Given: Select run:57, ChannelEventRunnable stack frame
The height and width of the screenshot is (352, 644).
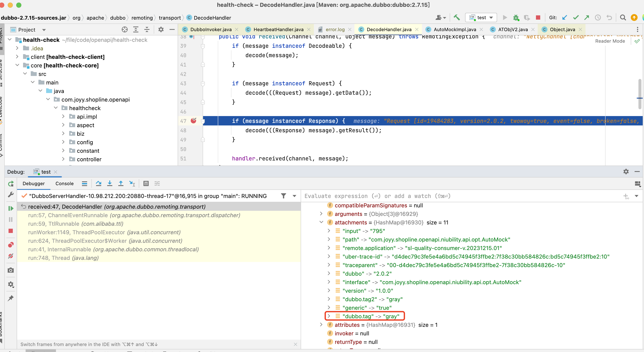Looking at the screenshot, I should coord(159,215).
